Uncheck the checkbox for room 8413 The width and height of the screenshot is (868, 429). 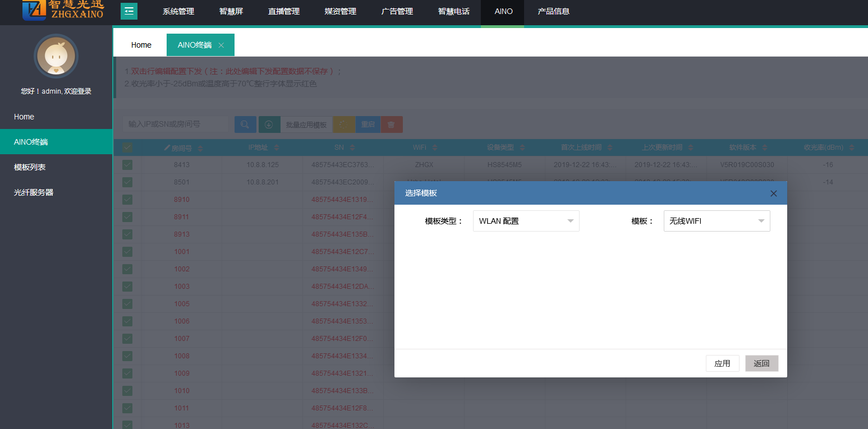tap(127, 165)
